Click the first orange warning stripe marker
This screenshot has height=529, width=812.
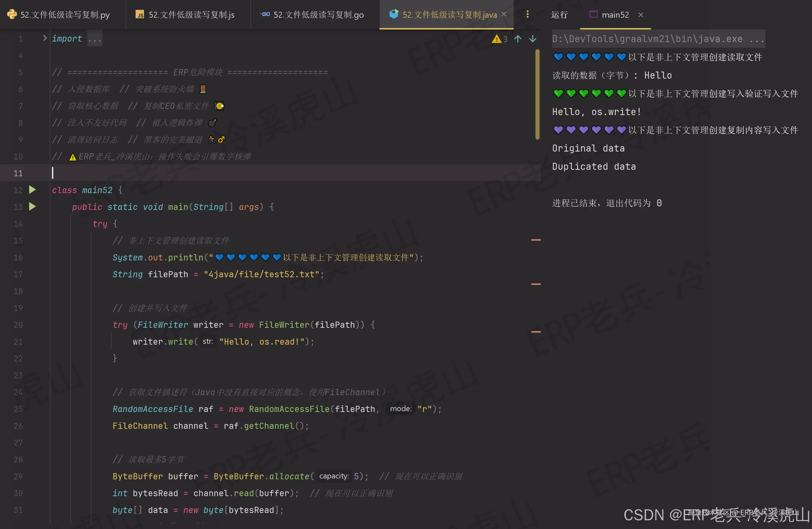pyautogui.click(x=536, y=240)
